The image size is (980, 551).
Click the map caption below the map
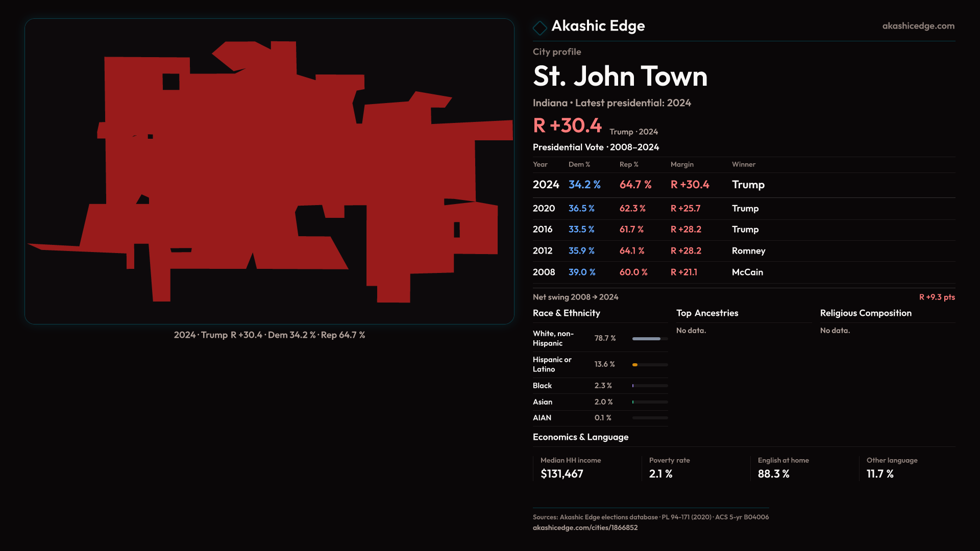click(269, 335)
